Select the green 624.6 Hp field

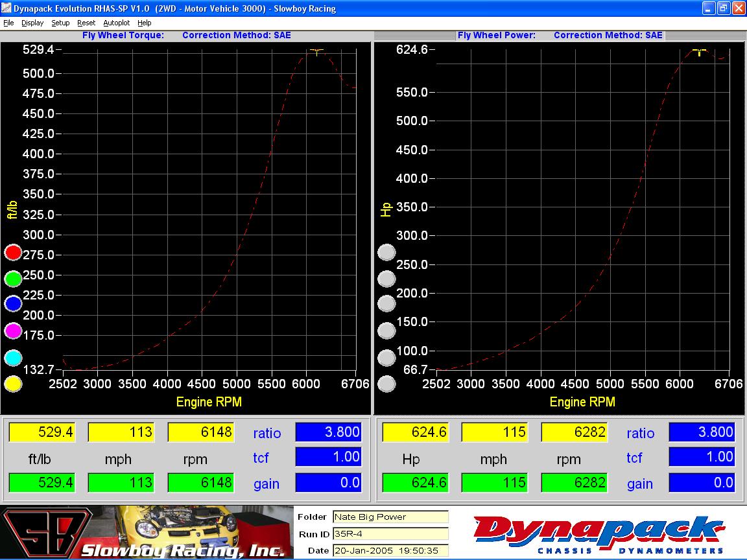[x=416, y=482]
